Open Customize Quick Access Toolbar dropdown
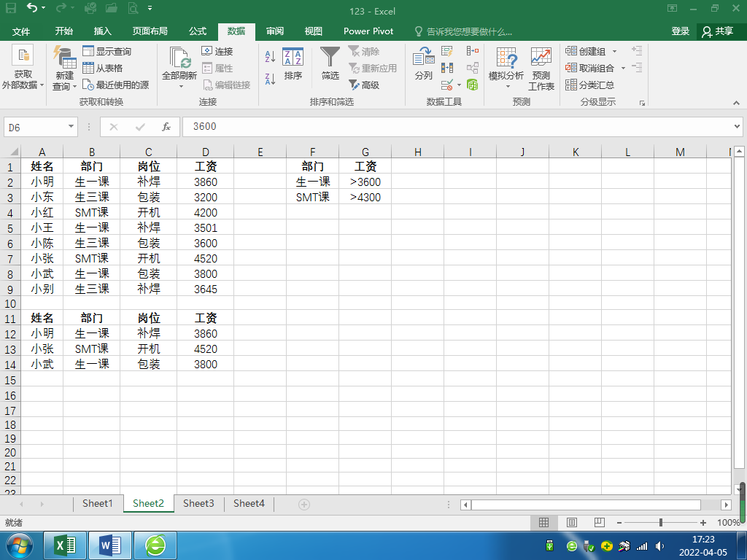The width and height of the screenshot is (747, 560). (x=150, y=8)
